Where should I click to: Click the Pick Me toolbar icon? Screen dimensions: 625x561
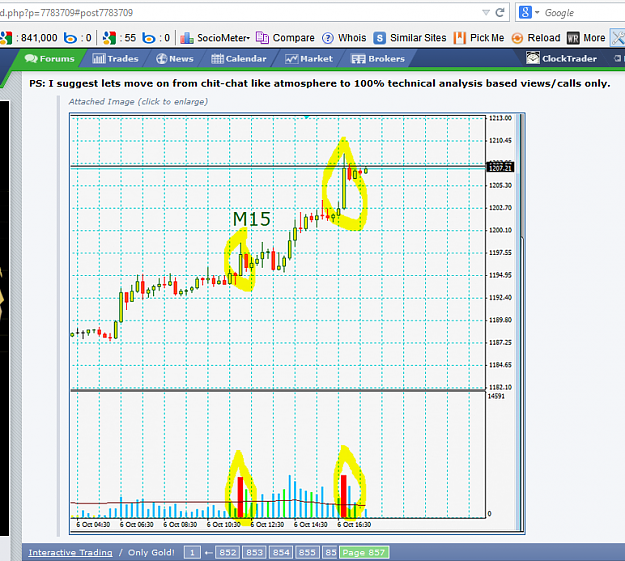[460, 38]
